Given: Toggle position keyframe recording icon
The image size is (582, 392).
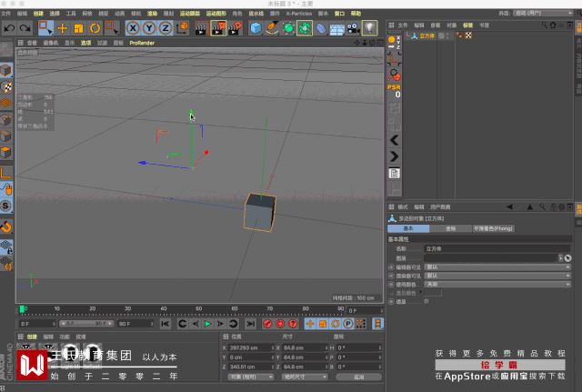Looking at the screenshot, I should [x=310, y=324].
